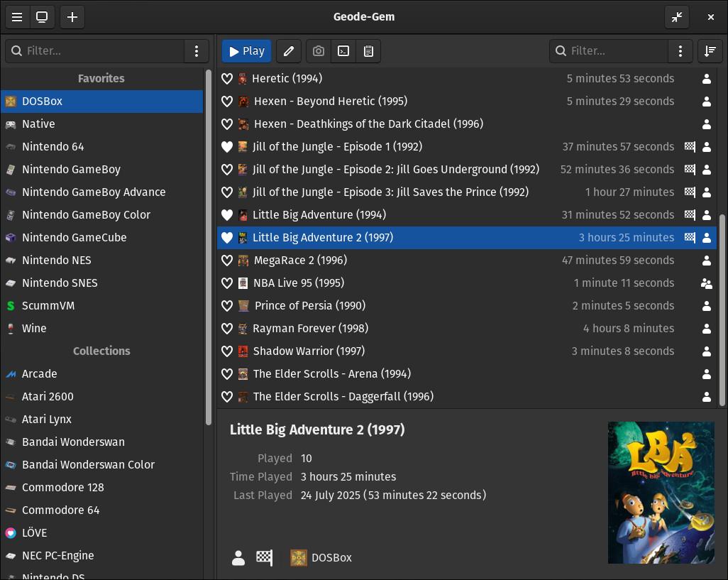Click the LBA 2 cover art thumbnail
This screenshot has width=728, height=580.
click(661, 493)
